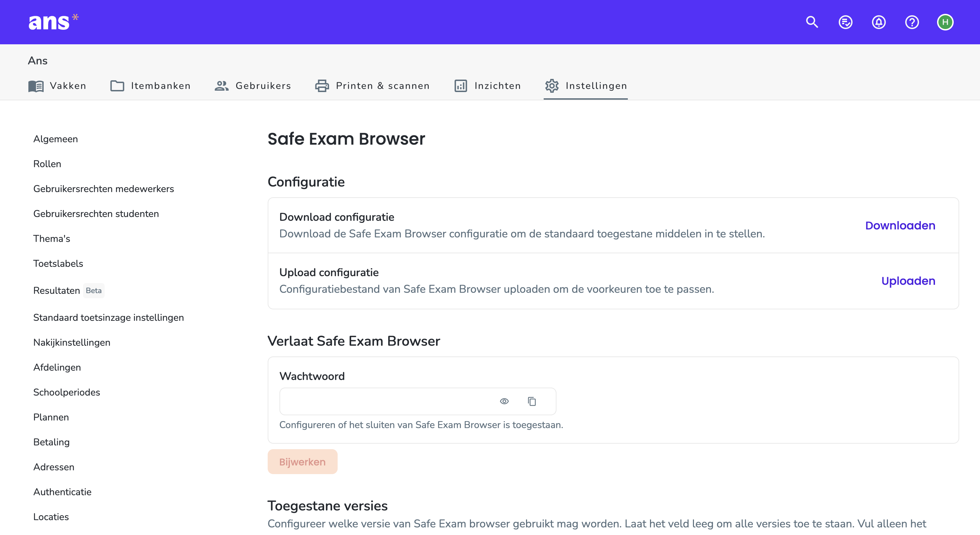
Task: Open Schoolperiodes in the sidebar
Action: [x=66, y=392]
